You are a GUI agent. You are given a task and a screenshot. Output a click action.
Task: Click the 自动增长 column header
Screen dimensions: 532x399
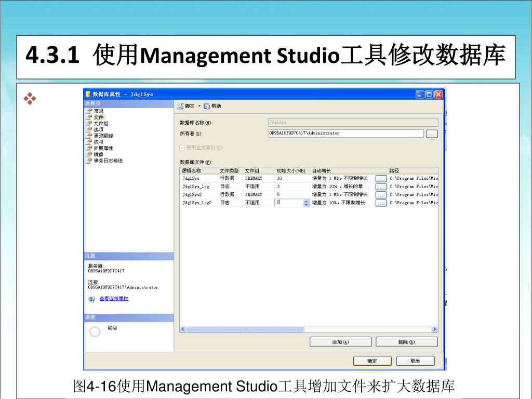tap(349, 170)
